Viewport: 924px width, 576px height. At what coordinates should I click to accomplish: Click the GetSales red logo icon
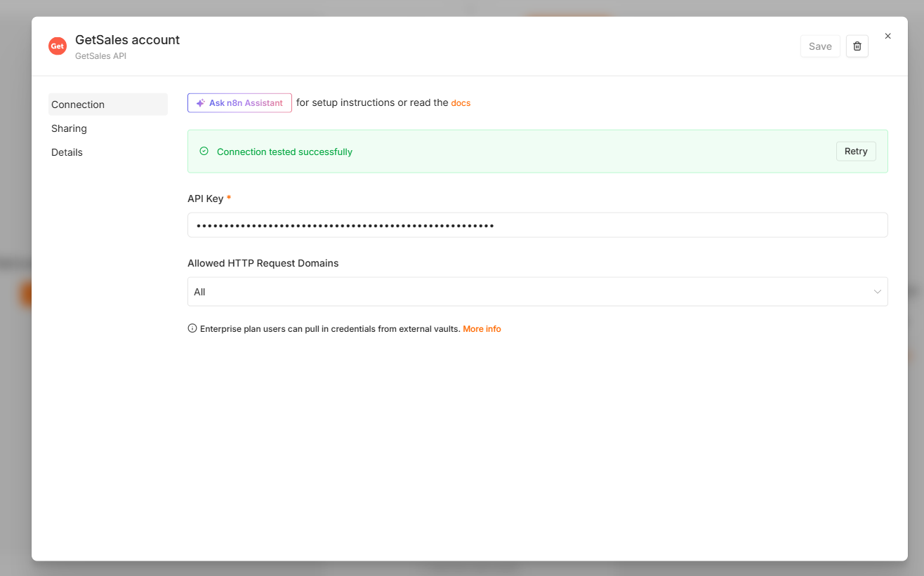point(58,46)
